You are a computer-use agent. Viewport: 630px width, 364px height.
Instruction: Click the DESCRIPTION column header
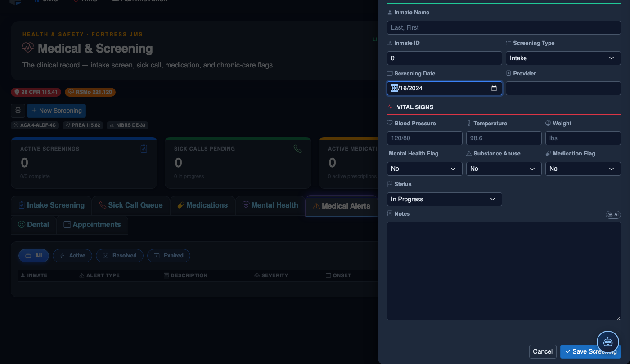click(185, 275)
